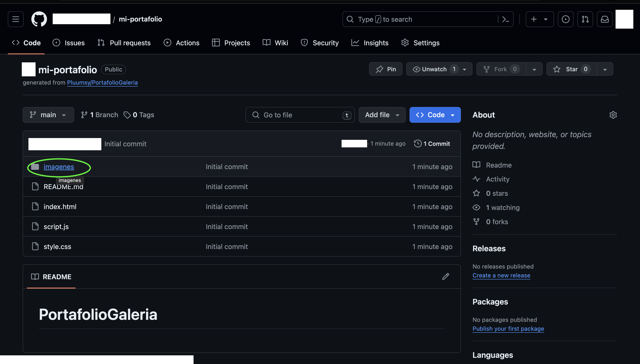Screen dimensions: 640x364
Task: Open the Pluumsy/PortafolioGaleria template link
Action: pyautogui.click(x=102, y=83)
